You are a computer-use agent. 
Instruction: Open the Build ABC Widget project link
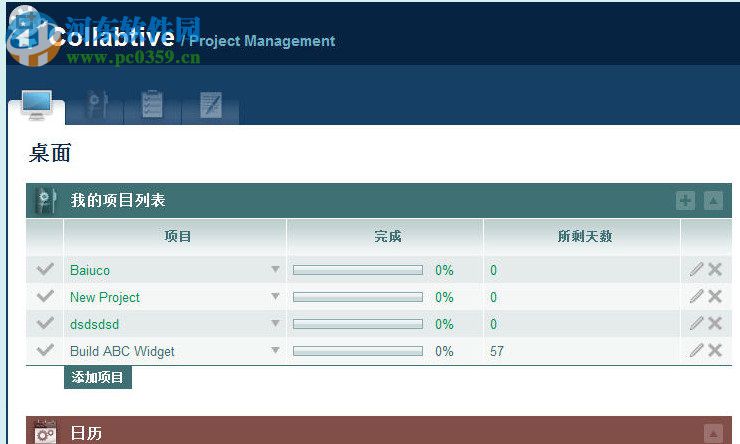[x=122, y=352]
